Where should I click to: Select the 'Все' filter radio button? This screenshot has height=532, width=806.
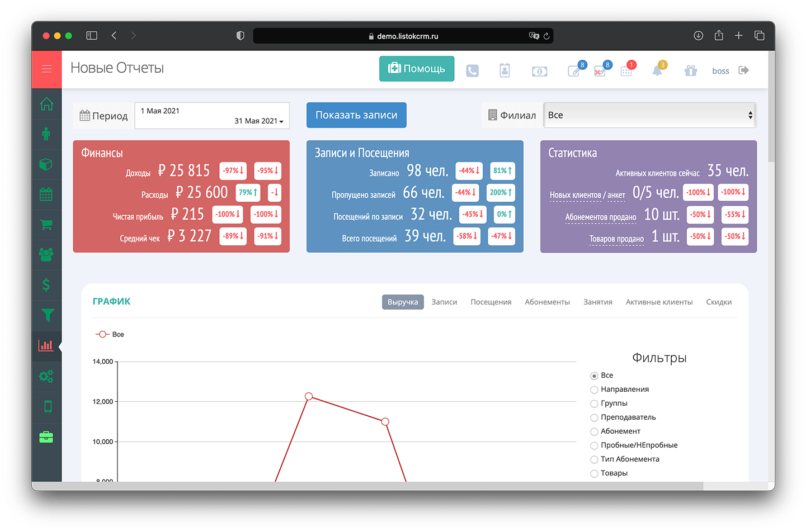594,376
